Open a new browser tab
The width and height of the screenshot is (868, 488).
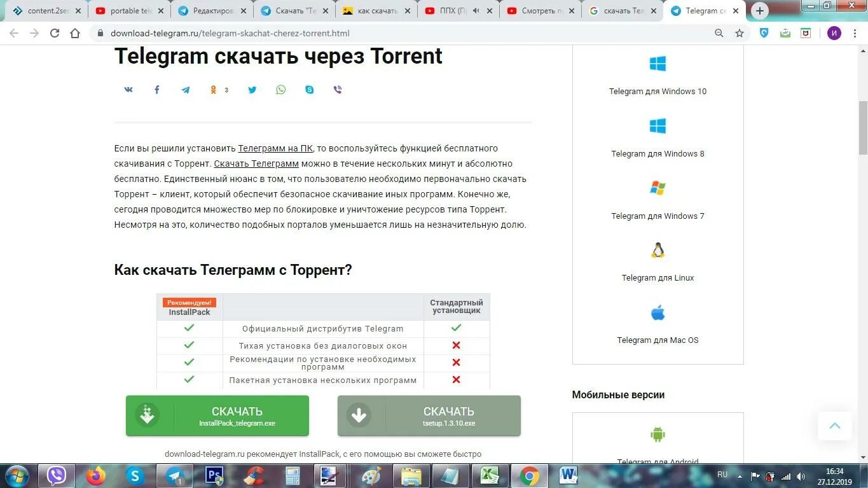[x=760, y=11]
